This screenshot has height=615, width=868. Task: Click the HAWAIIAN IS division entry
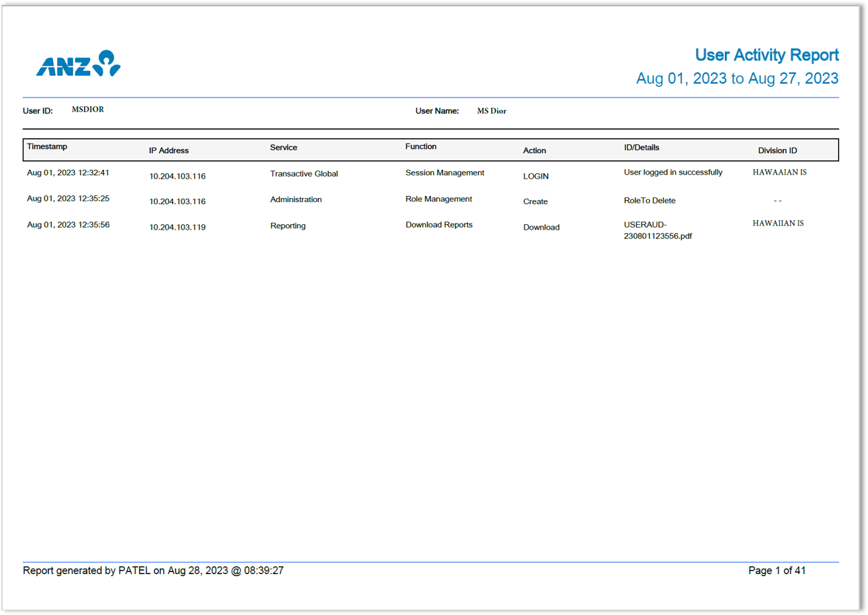[x=779, y=223]
